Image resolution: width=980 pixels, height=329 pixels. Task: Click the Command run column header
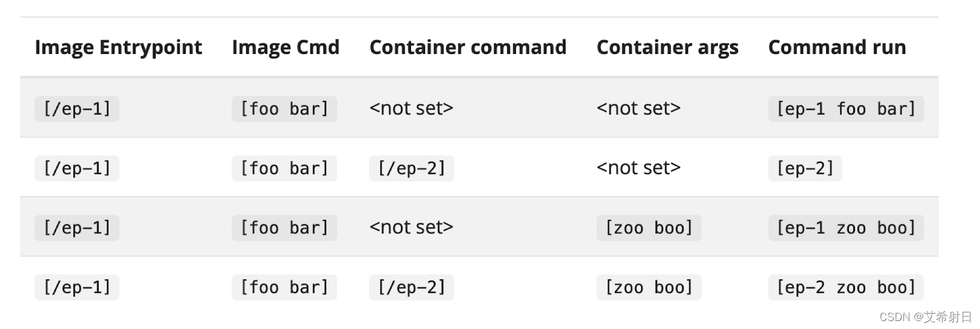coord(837,47)
